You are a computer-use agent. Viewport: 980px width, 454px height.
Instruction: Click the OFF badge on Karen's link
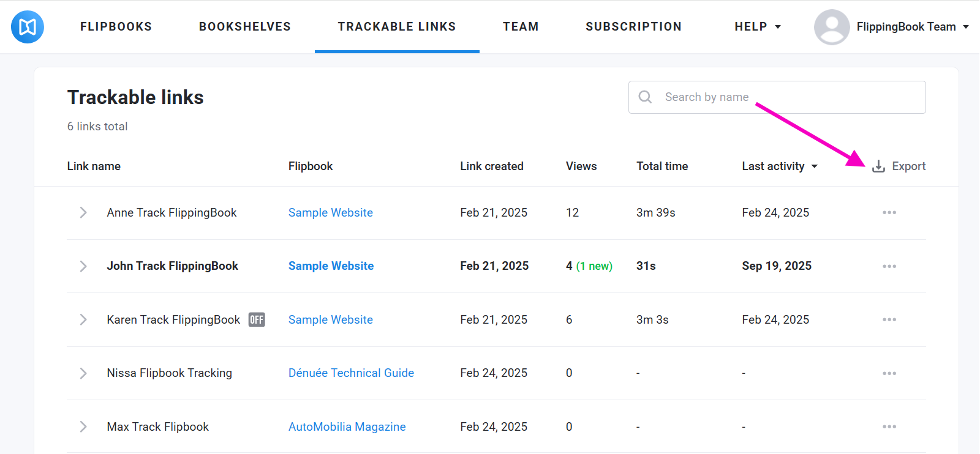tap(257, 320)
